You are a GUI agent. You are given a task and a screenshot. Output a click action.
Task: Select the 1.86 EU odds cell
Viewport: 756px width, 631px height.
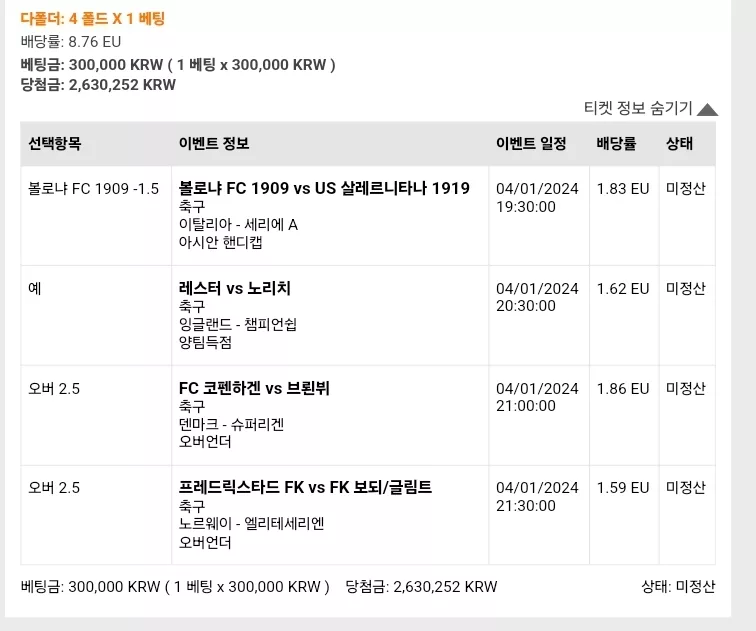[x=623, y=389]
